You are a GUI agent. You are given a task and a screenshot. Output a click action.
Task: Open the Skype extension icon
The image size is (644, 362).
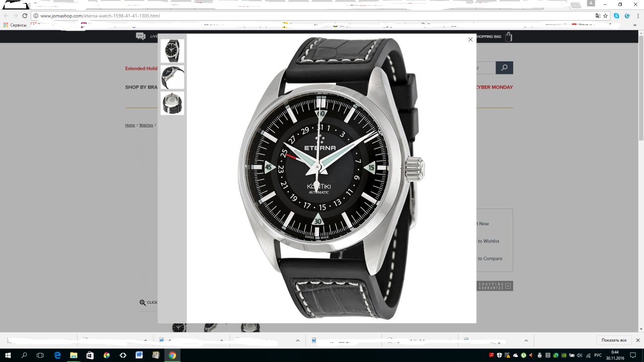[616, 16]
